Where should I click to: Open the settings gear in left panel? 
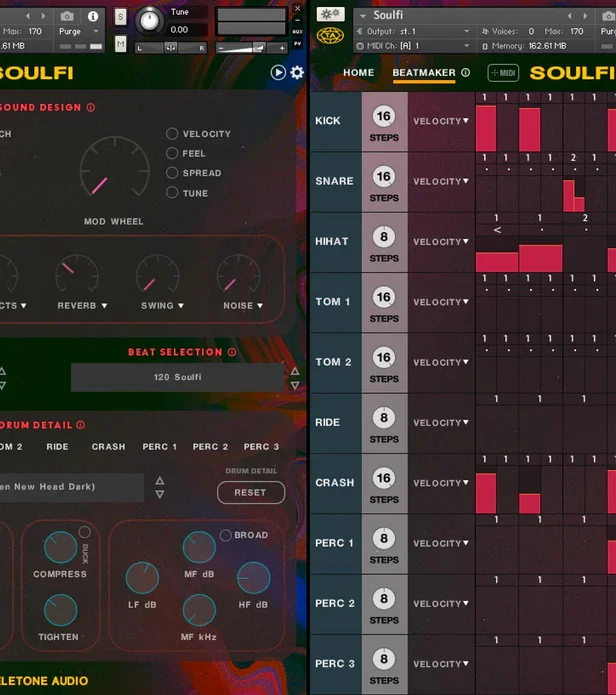pos(297,72)
